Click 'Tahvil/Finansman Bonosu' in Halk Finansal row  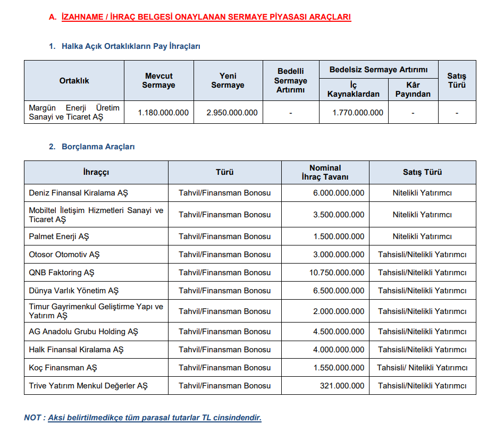point(224,350)
